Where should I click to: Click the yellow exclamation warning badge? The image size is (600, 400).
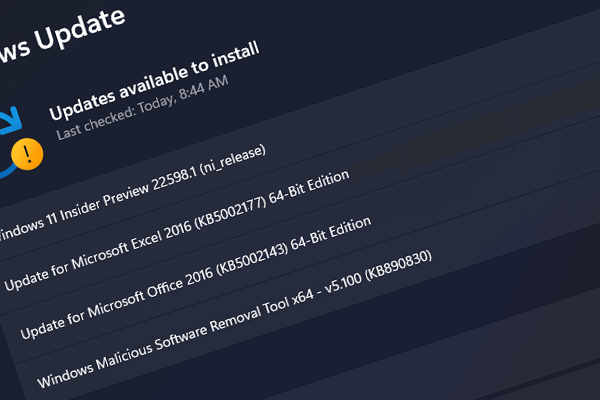[x=27, y=154]
